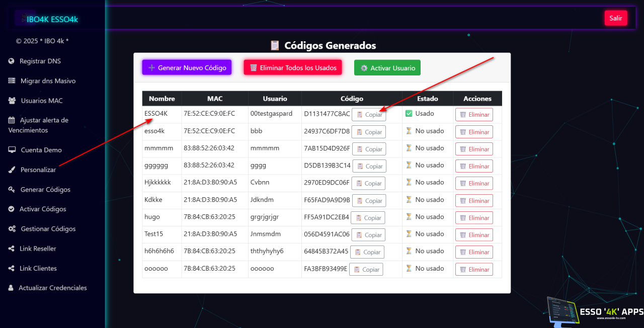
Task: Click the globe icon beside Registrar DNS
Action: click(11, 61)
